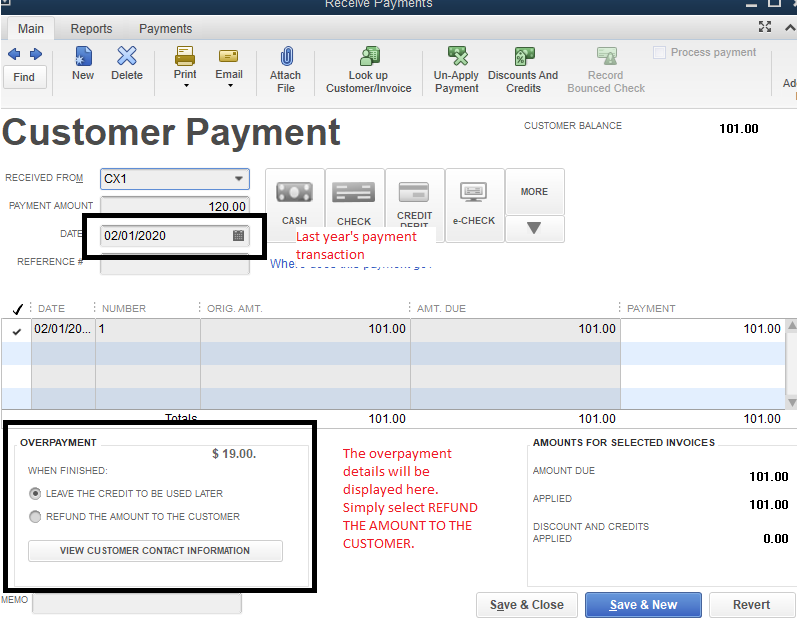Click the Memo field
This screenshot has height=622, width=797.
(x=137, y=603)
